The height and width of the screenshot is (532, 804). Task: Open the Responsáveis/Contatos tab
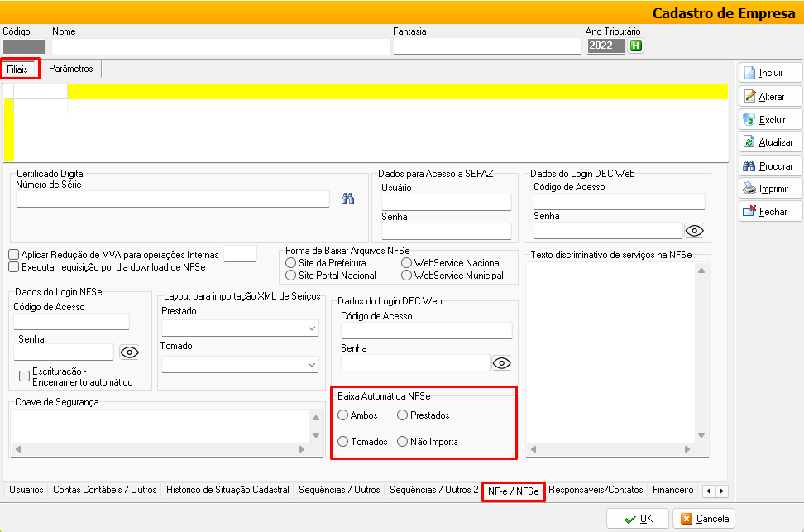596,490
